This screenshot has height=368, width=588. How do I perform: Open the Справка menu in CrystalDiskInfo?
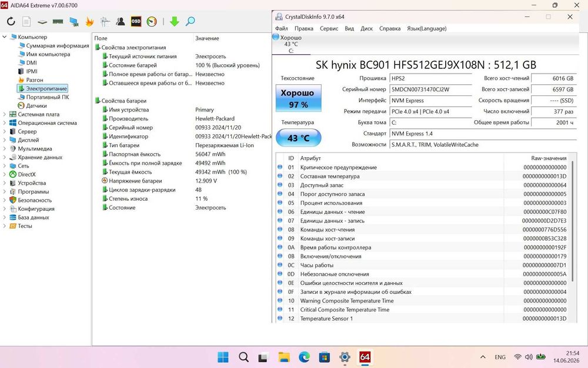(x=390, y=28)
